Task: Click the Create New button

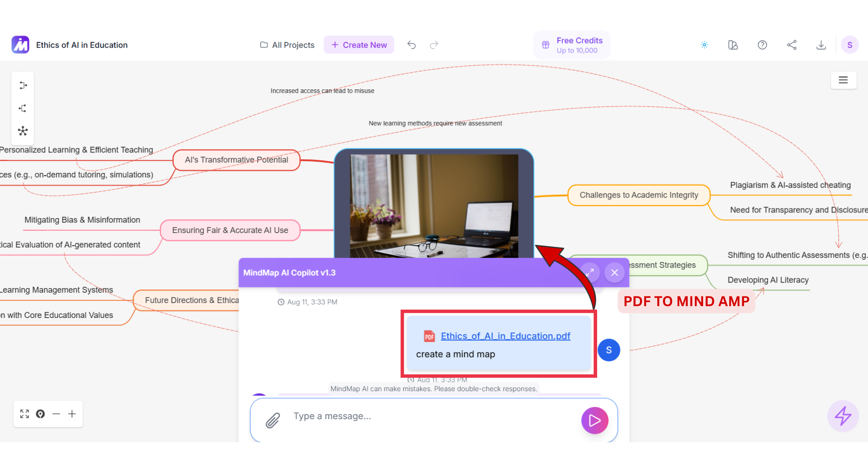Action: click(359, 45)
